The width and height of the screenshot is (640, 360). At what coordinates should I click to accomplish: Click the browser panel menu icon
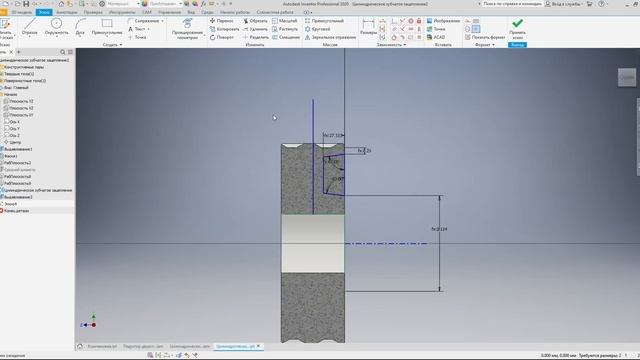pyautogui.click(x=70, y=52)
